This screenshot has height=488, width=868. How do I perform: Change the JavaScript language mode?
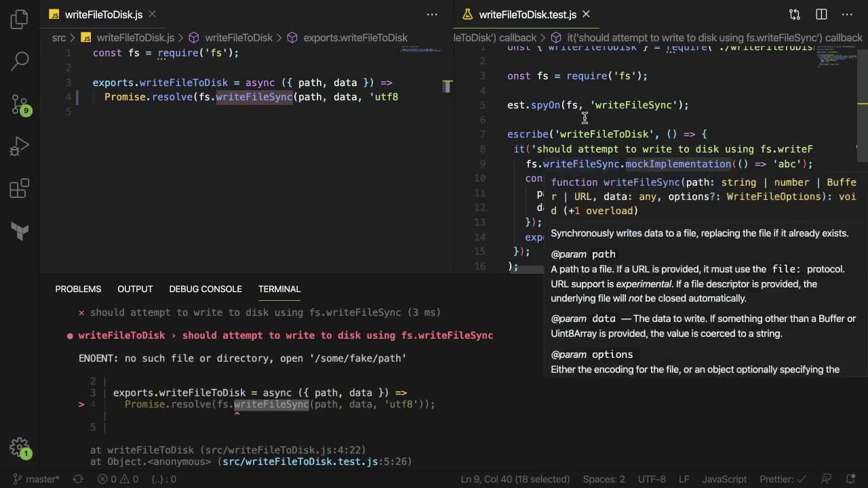pos(724,479)
